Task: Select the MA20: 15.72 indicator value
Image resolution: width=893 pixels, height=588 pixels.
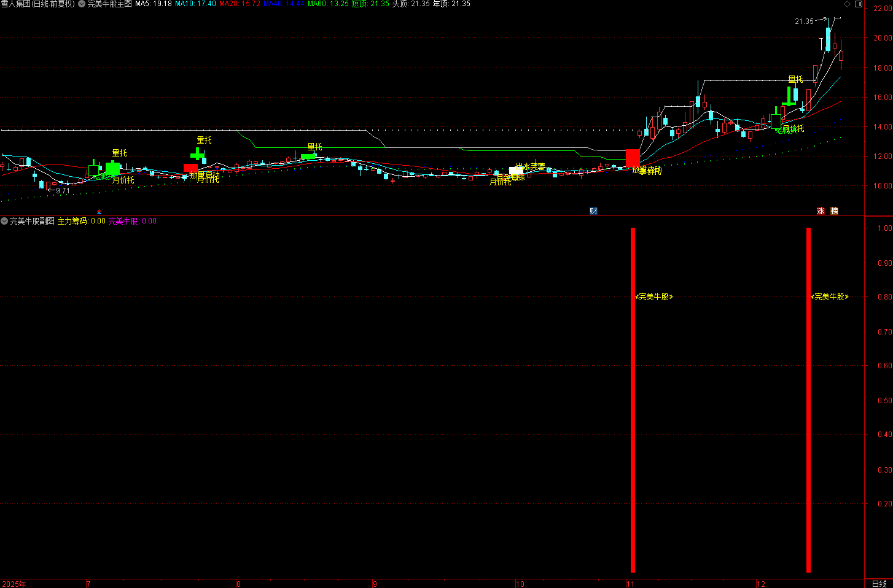Action: [240, 4]
